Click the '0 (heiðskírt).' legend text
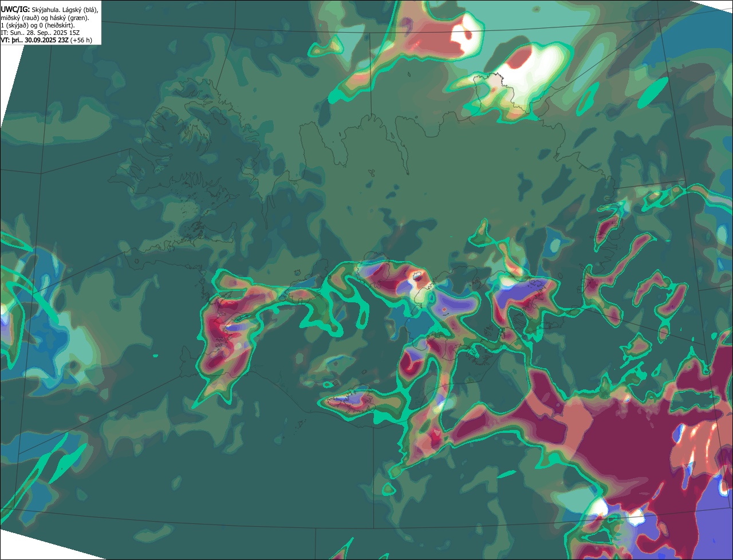 57,26
